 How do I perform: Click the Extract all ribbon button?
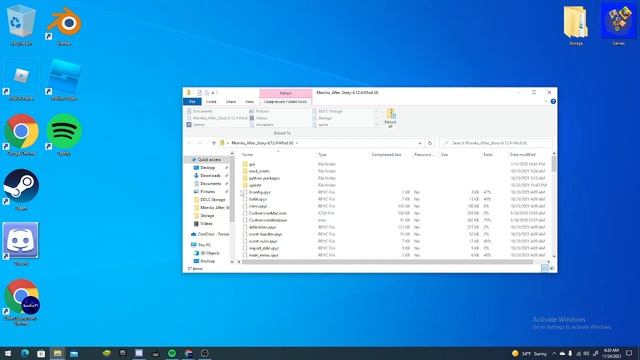[390, 118]
